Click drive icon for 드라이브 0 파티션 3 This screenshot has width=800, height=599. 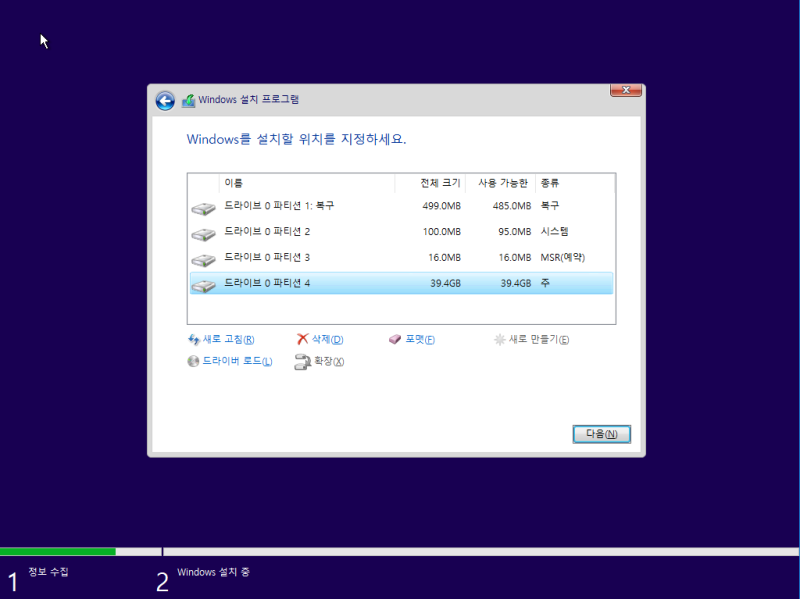[x=204, y=260]
